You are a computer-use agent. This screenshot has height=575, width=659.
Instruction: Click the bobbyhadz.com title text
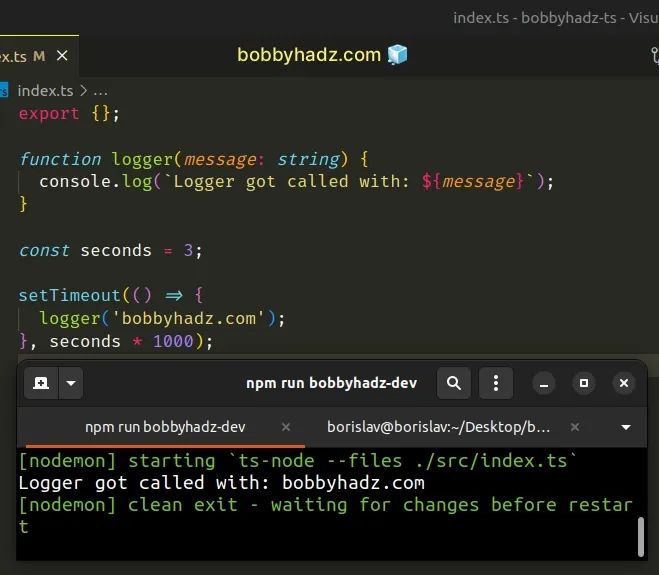click(309, 55)
